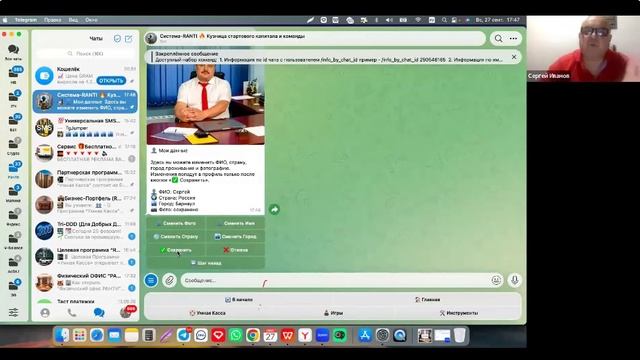
Task: Click the 'Сменить Страну' bot button
Action: 176,236
